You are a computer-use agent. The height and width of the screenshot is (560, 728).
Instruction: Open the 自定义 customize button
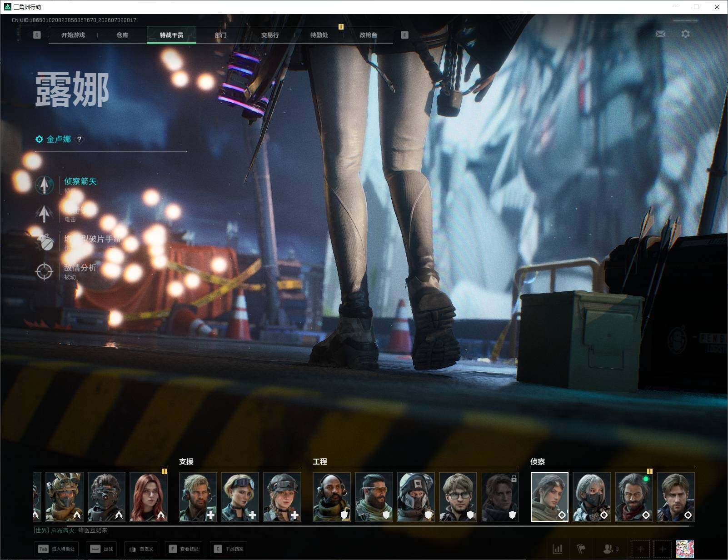pos(140,549)
